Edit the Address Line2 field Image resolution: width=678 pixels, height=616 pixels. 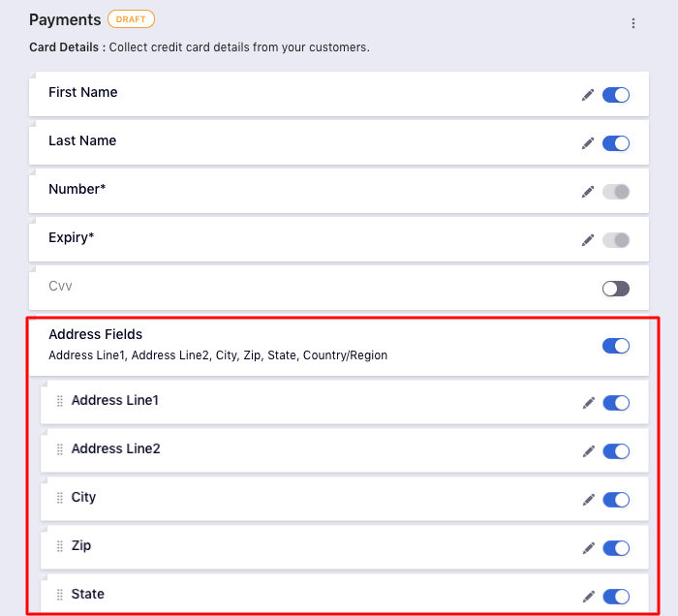coord(588,451)
